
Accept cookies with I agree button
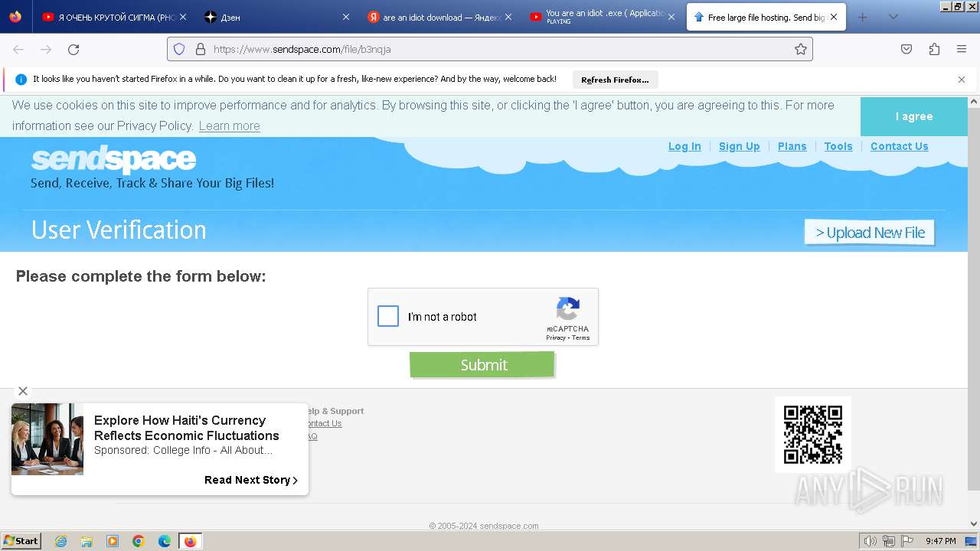914,116
